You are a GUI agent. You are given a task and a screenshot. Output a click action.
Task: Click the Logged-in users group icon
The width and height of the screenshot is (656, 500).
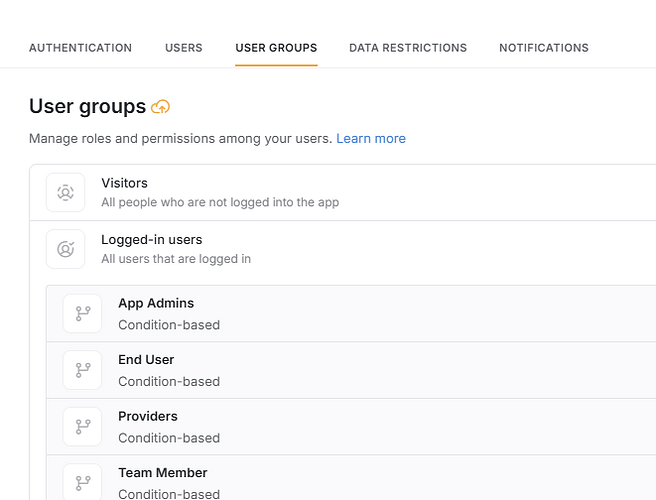pos(66,249)
